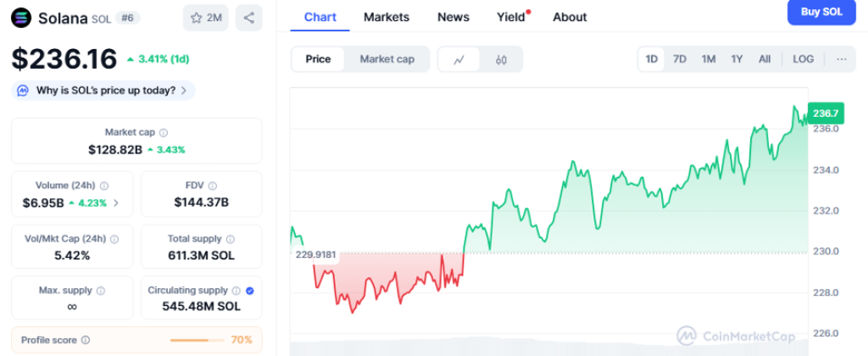Click the share icon button
The width and height of the screenshot is (868, 356).
pyautogui.click(x=248, y=18)
